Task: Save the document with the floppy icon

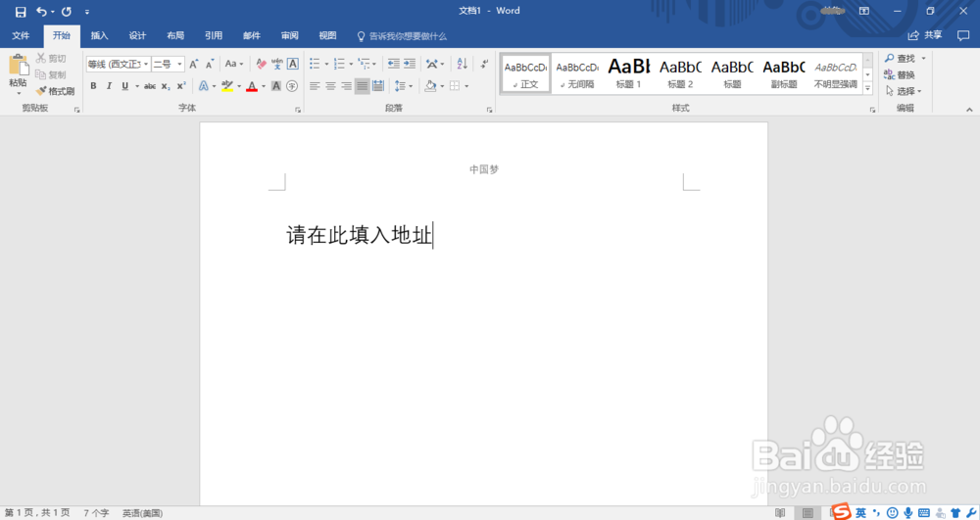Action: coord(21,11)
